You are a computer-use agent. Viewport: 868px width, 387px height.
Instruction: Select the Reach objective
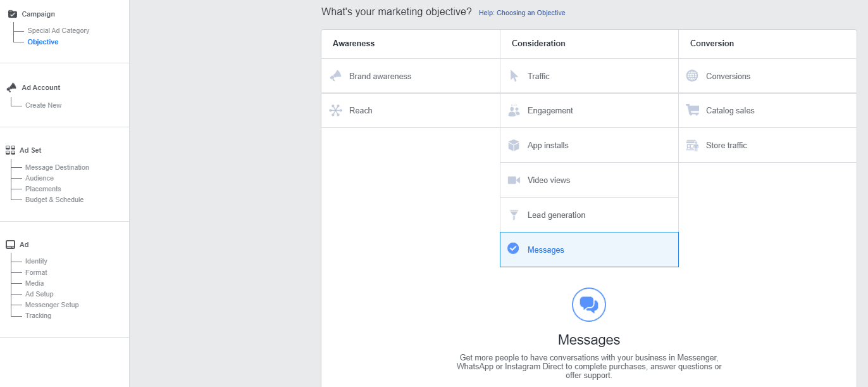361,110
